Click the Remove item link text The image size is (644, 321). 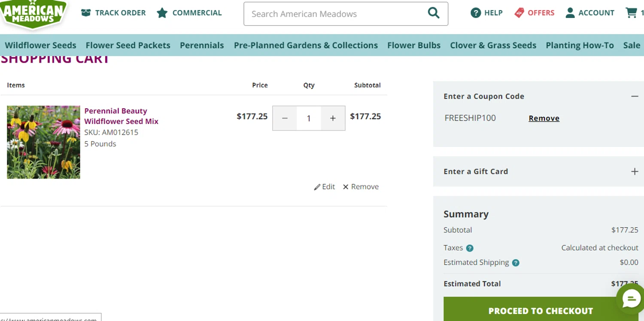pyautogui.click(x=365, y=187)
